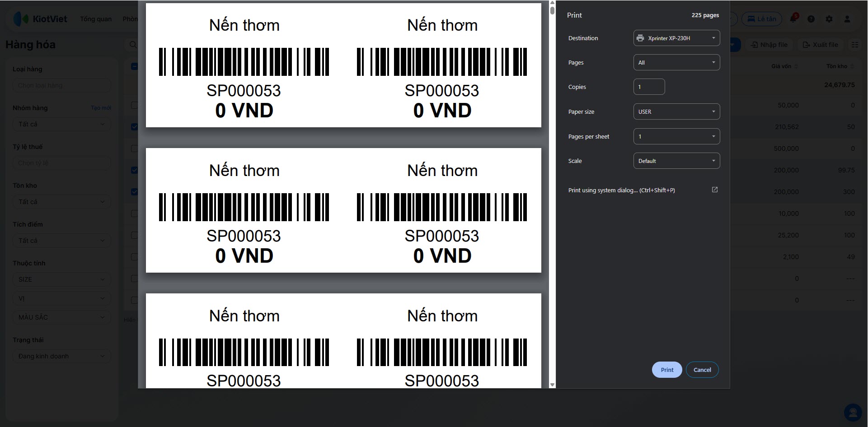
Task: Open the user account icon
Action: tap(847, 19)
